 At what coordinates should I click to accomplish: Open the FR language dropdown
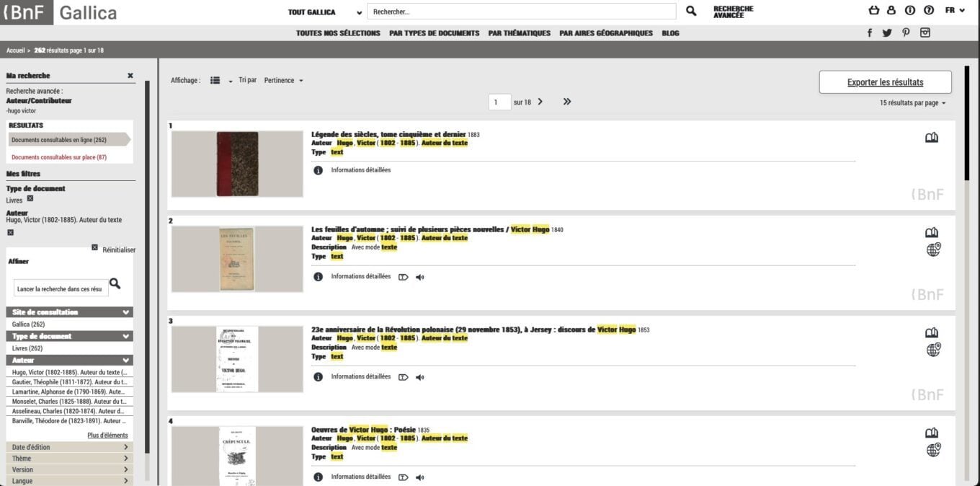(955, 11)
